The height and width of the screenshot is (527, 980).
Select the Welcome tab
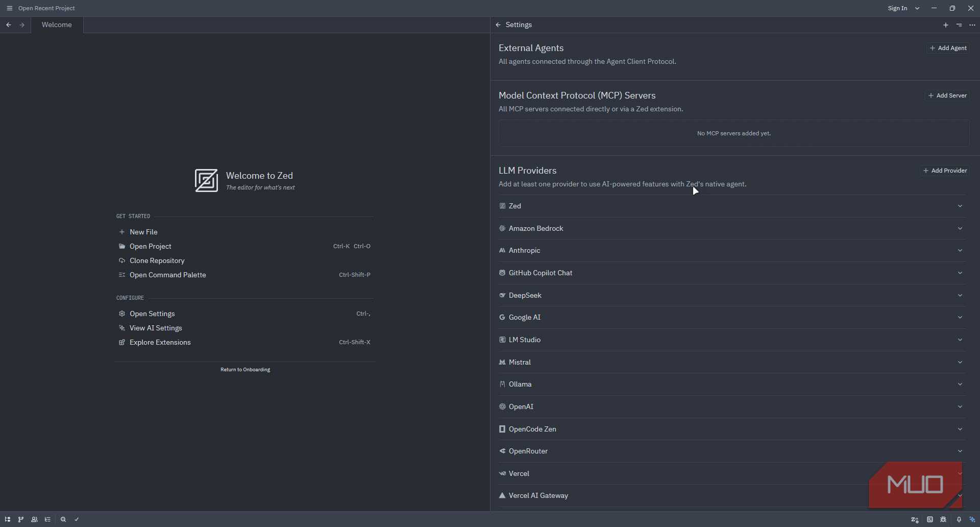pos(57,25)
